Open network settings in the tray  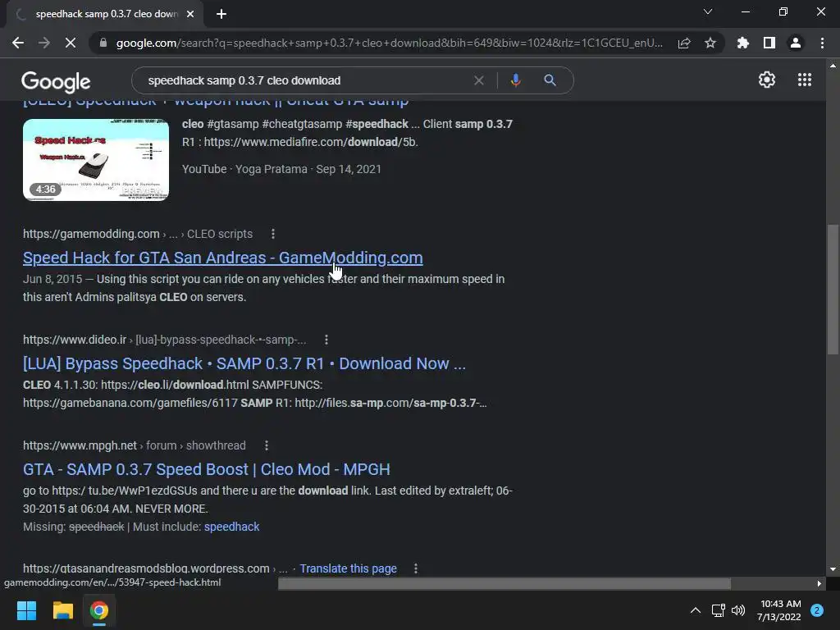718,610
